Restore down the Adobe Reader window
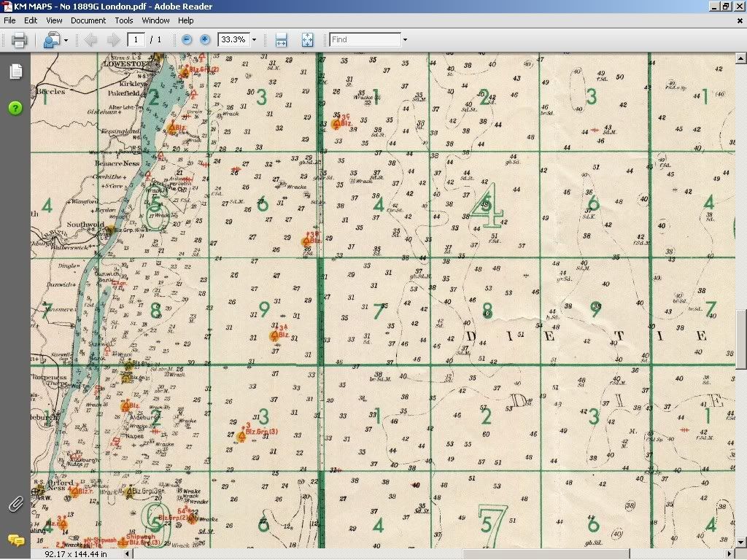 [x=726, y=6]
